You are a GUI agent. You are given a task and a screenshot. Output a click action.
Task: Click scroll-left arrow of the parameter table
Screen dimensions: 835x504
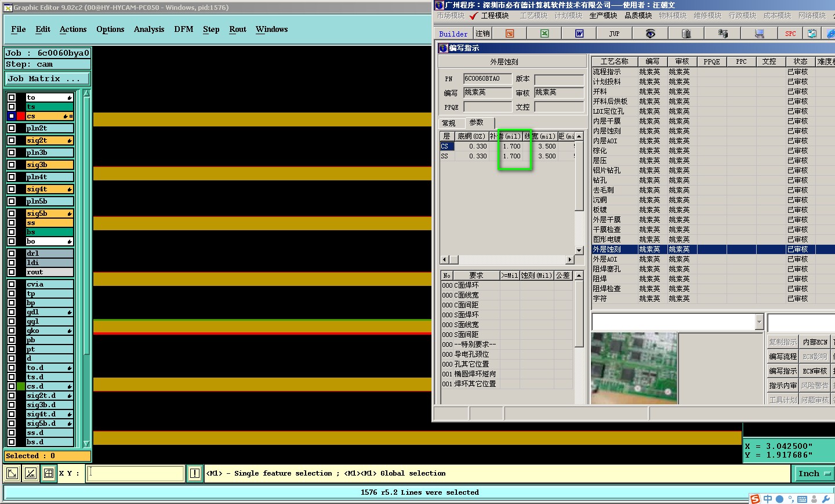pyautogui.click(x=445, y=260)
